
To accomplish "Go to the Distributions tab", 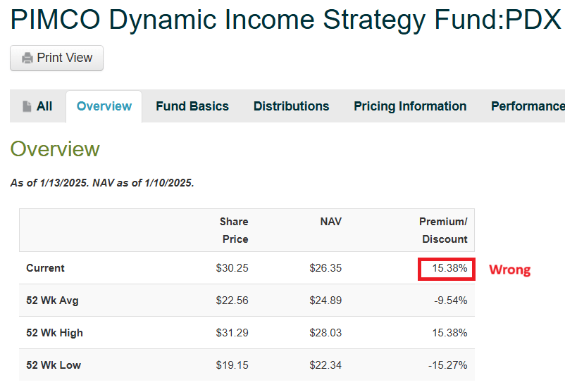I will point(291,106).
